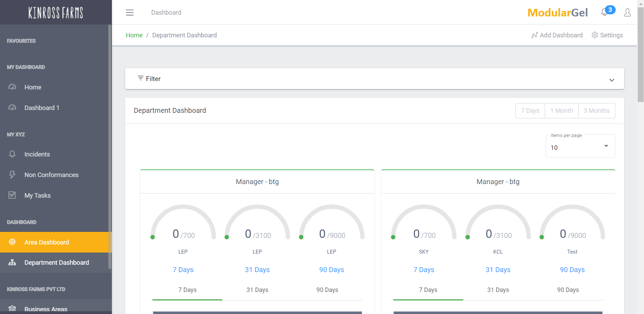Screen dimensions: 644x314
Task: Open the Items per page dropdown
Action: pyautogui.click(x=580, y=146)
